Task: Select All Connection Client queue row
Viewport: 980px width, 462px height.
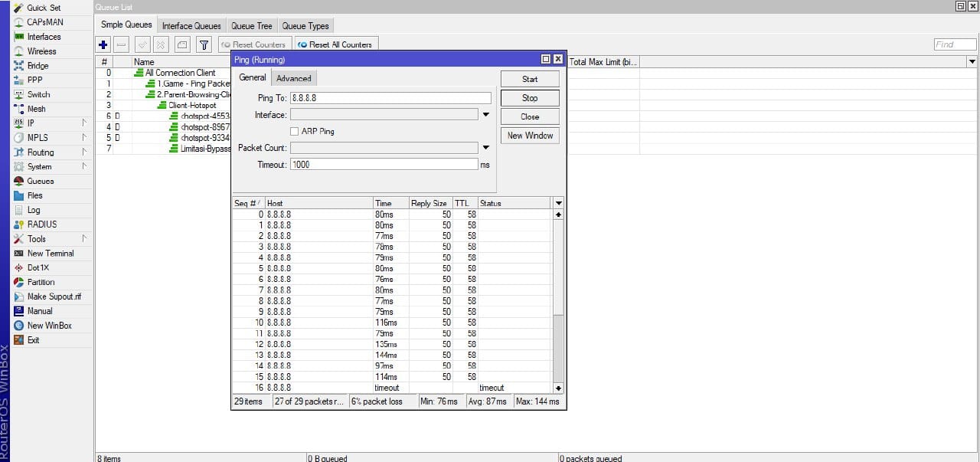Action: pos(181,73)
